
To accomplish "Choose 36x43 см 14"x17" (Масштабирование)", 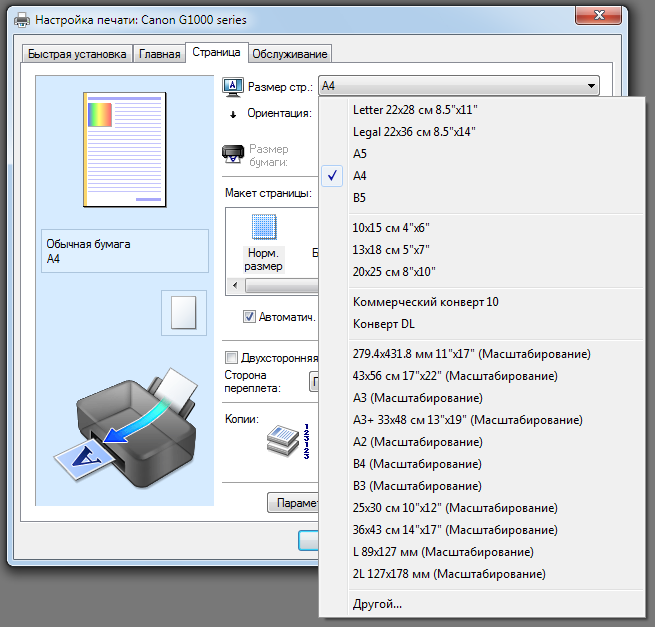I will 482,530.
